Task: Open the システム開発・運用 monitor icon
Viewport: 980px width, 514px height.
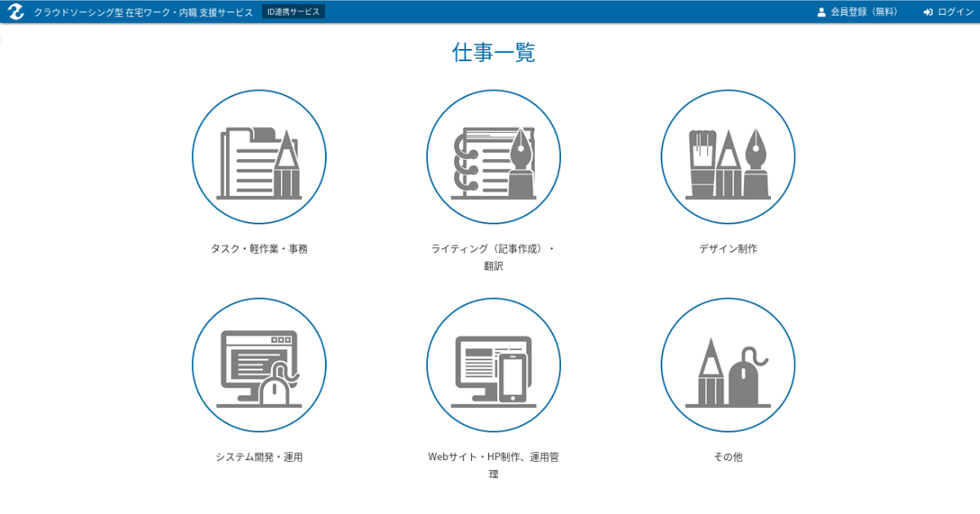Action: pos(259,365)
